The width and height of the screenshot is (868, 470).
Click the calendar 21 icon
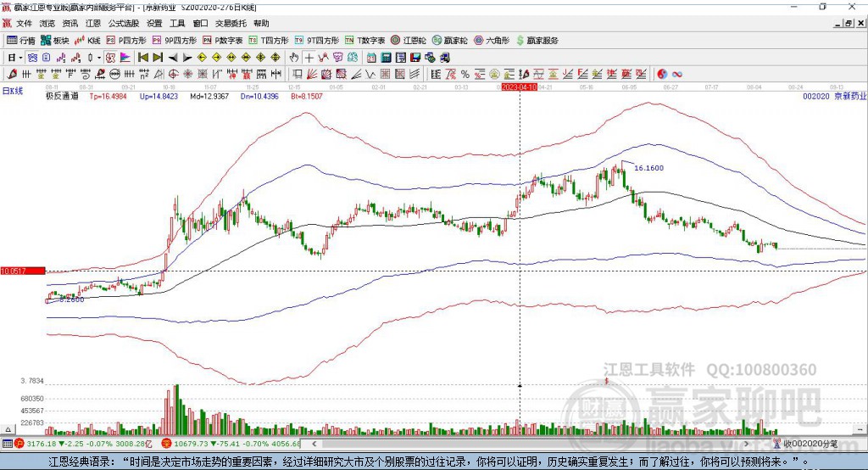click(x=371, y=58)
